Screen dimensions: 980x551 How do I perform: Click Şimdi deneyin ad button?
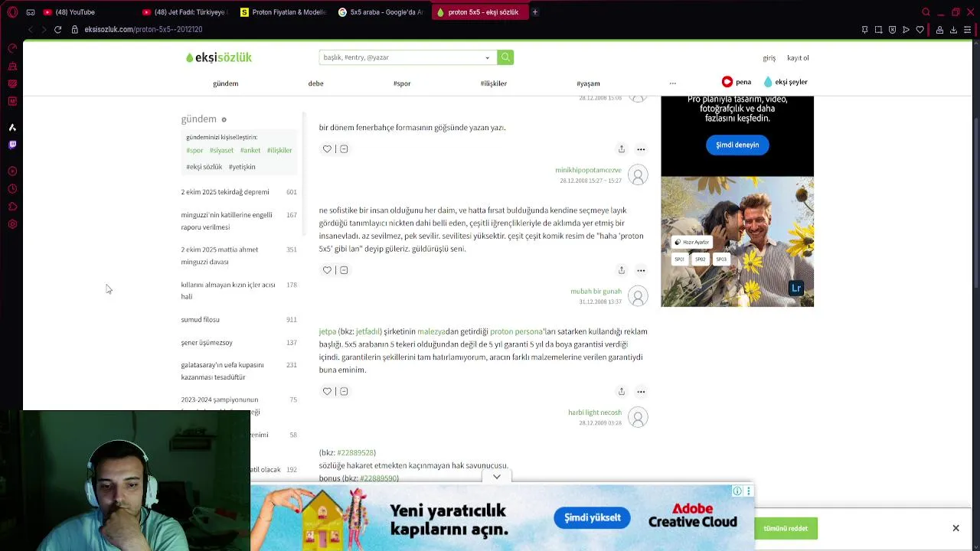coord(737,145)
